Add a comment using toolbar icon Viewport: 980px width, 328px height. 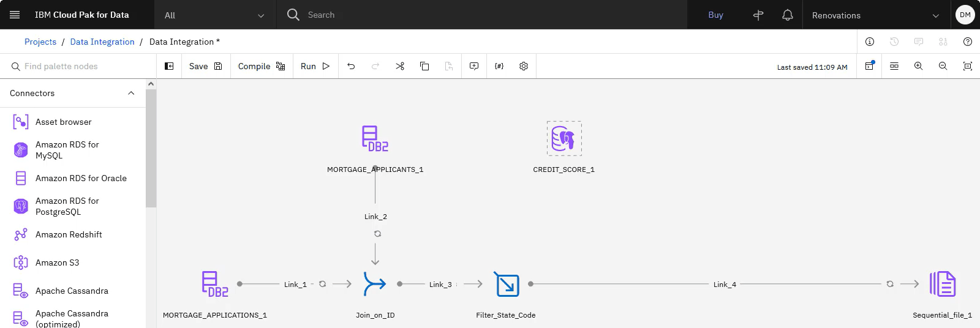tap(474, 66)
